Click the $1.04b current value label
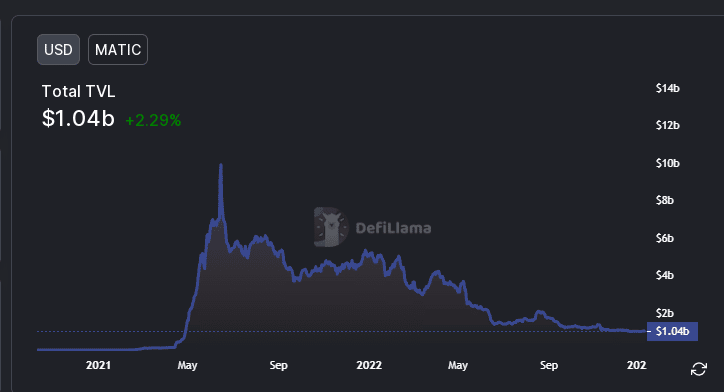The width and height of the screenshot is (724, 392). point(672,331)
